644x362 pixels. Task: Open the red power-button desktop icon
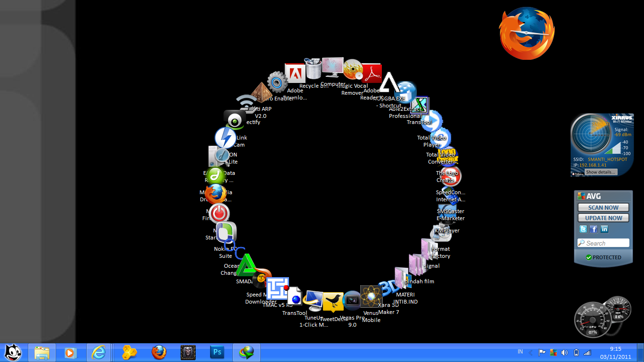[219, 214]
